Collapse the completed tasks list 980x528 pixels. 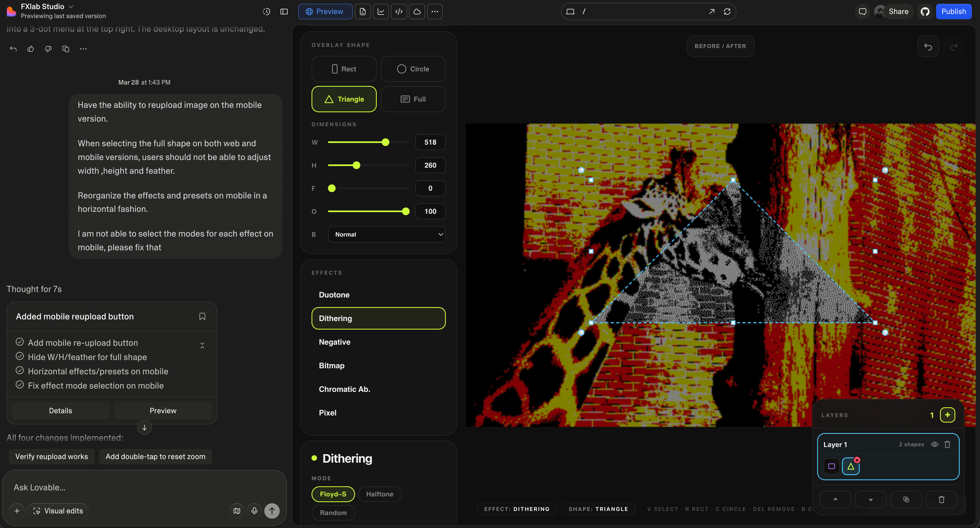coord(202,345)
